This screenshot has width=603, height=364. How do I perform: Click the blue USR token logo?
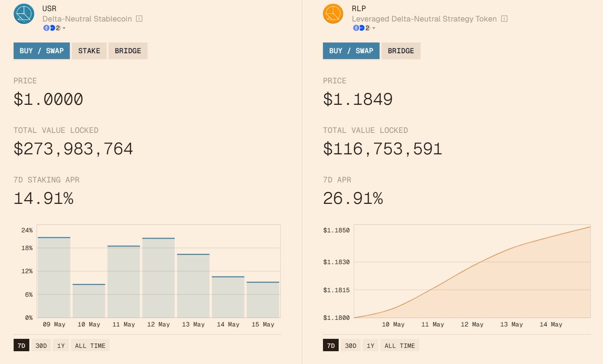(24, 14)
